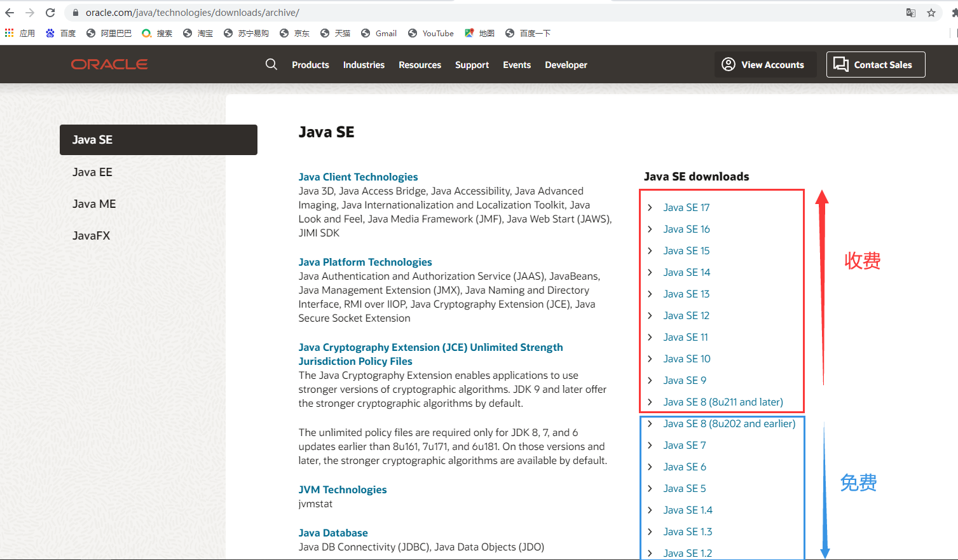Open JCE Unlimited Strength Policy Files link
958x560 pixels.
click(x=430, y=355)
